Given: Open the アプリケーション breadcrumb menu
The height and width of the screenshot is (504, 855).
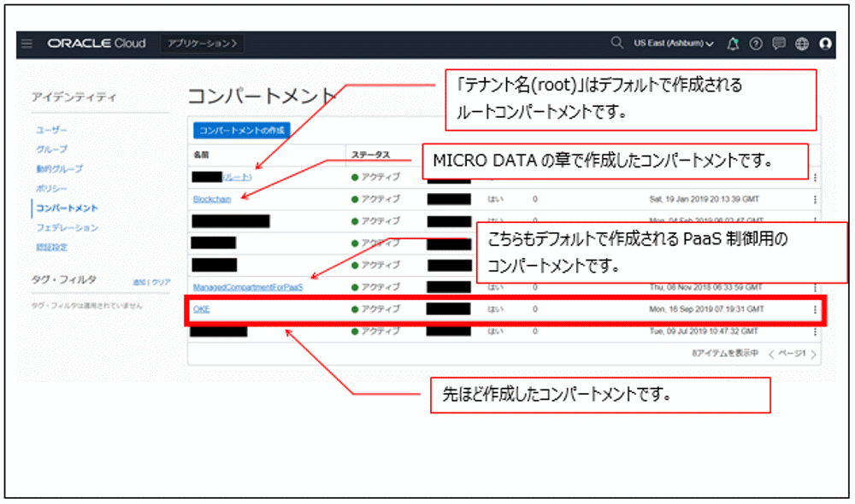Looking at the screenshot, I should (x=201, y=42).
